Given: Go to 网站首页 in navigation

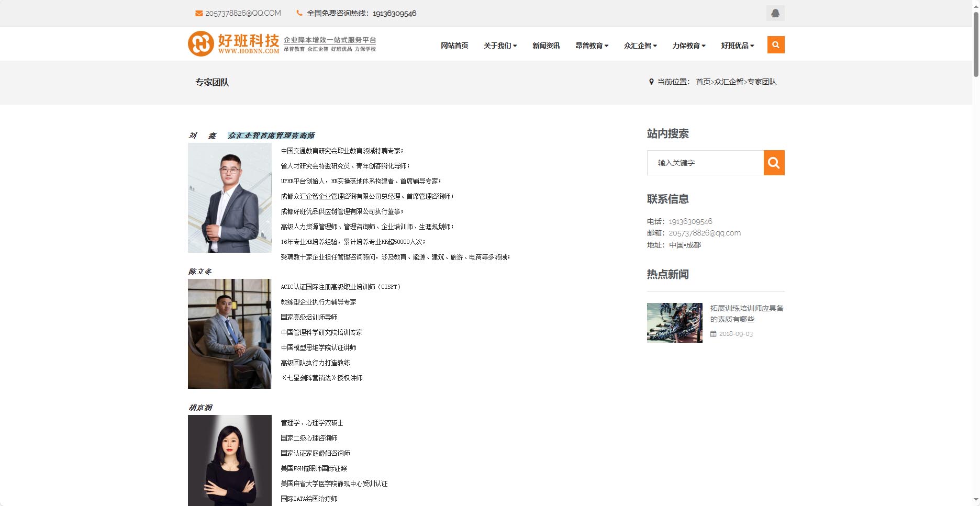Looking at the screenshot, I should coord(454,46).
